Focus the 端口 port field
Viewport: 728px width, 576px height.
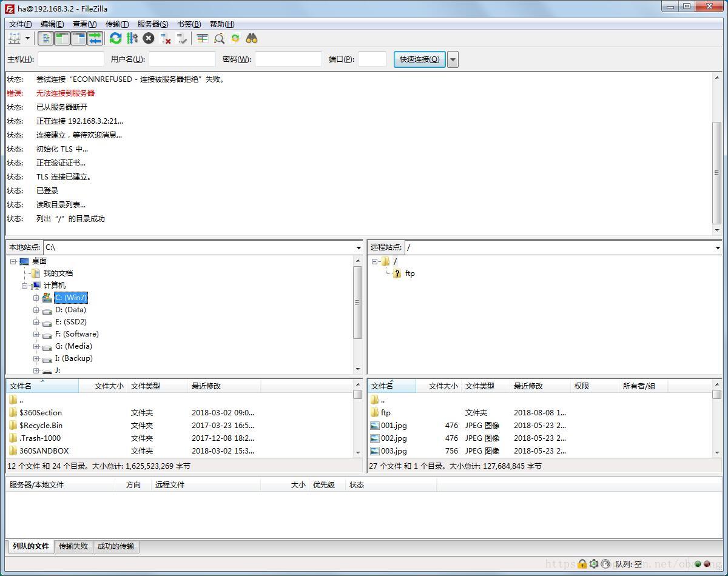point(372,59)
